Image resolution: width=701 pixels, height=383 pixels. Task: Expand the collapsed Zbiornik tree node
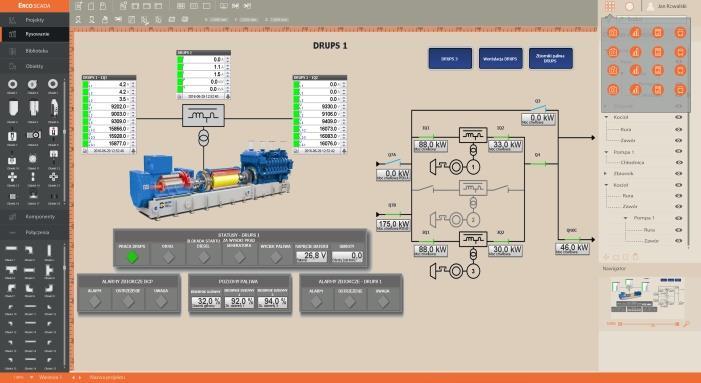606,173
